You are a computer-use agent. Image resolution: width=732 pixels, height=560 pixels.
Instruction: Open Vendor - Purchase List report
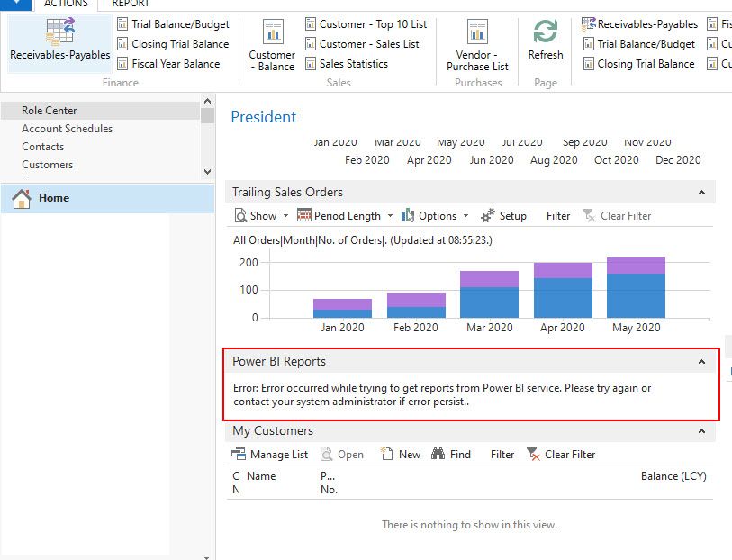pos(477,45)
